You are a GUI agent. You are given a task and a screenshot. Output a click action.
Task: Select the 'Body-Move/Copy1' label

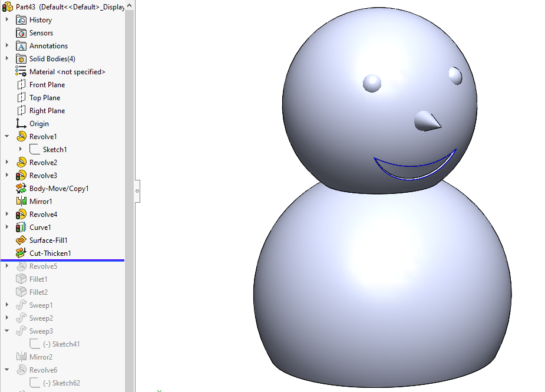coord(59,189)
